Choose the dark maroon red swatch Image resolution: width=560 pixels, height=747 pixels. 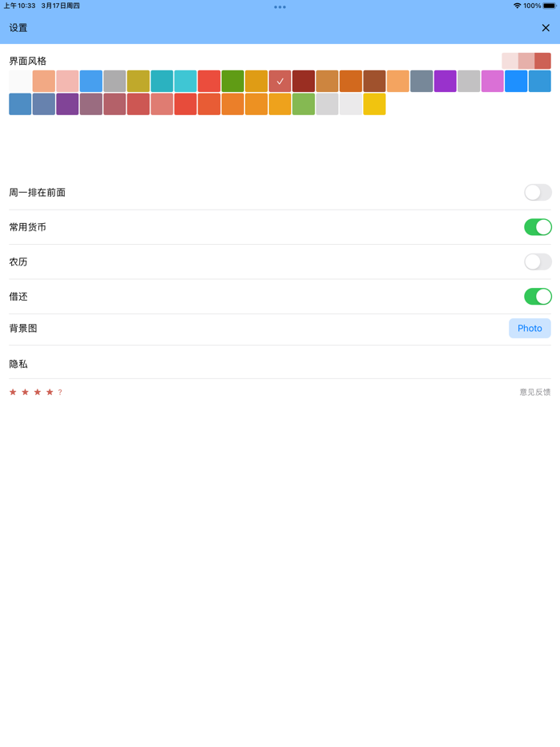(303, 81)
